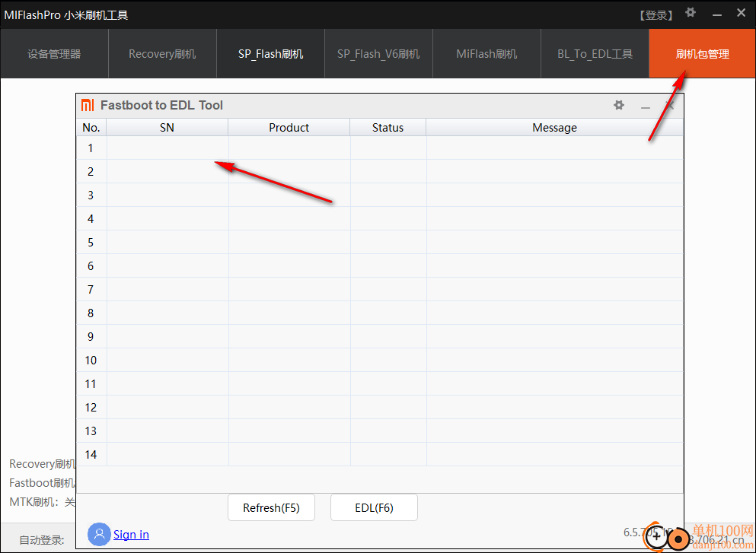756x553 pixels.
Task: Click the Message column header
Action: [554, 127]
